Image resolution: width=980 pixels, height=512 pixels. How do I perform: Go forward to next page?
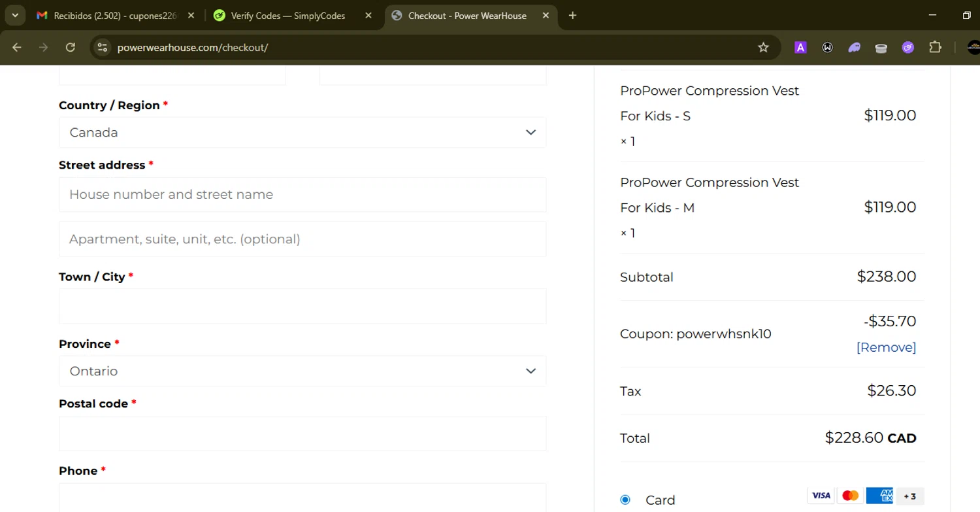click(44, 47)
